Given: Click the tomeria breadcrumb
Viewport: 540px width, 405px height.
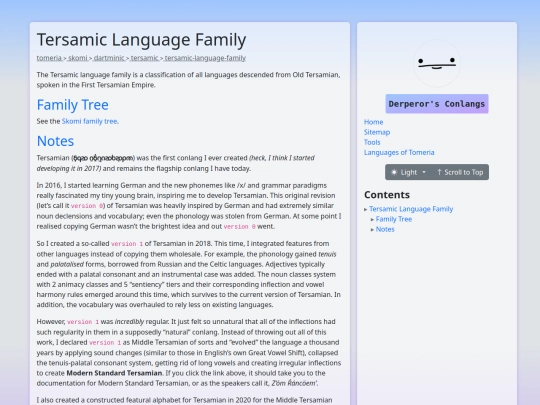Looking at the screenshot, I should click(x=49, y=58).
